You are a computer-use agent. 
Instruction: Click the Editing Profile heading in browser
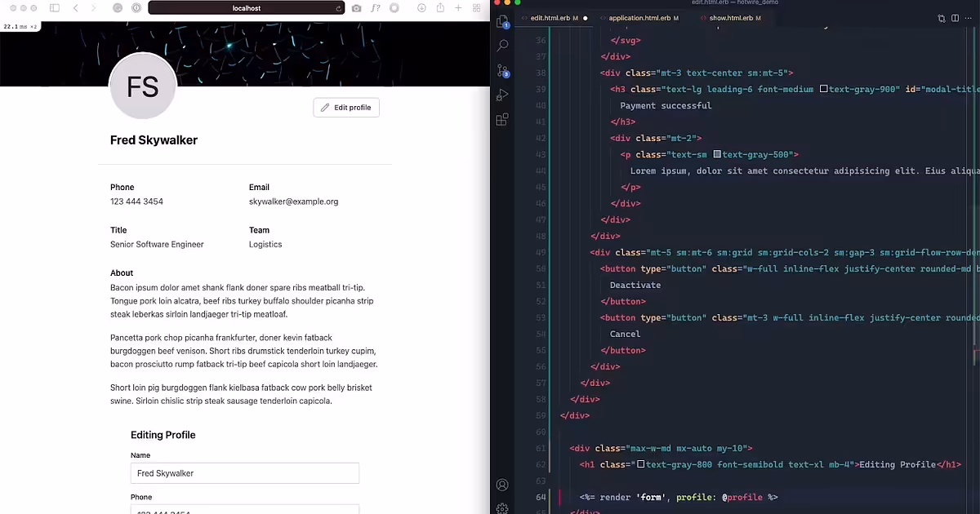pyautogui.click(x=163, y=435)
